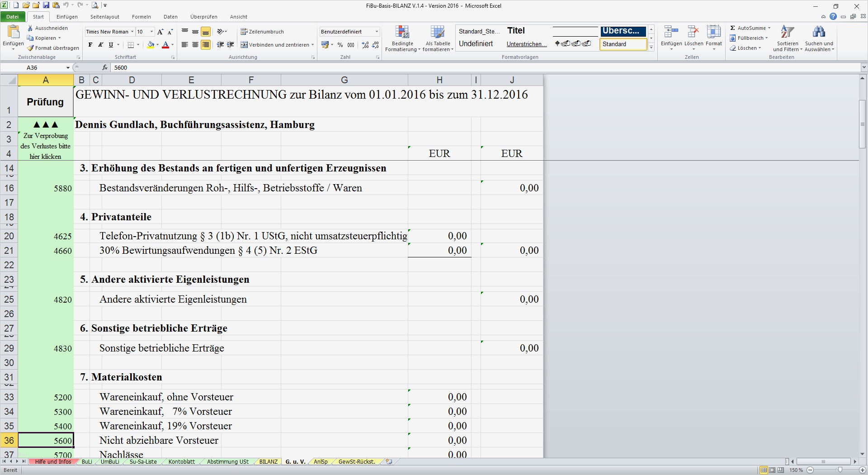Toggle top vertical alignment
868x475 pixels.
185,32
